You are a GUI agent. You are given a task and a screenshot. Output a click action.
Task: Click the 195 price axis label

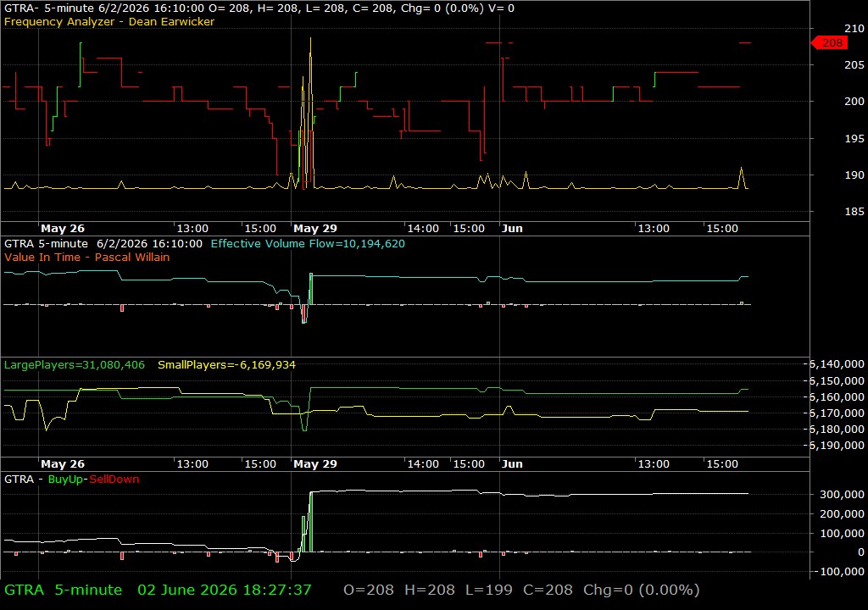point(854,138)
